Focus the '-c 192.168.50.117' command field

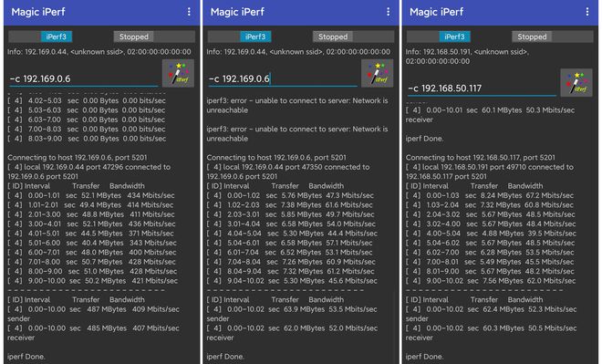(x=482, y=88)
